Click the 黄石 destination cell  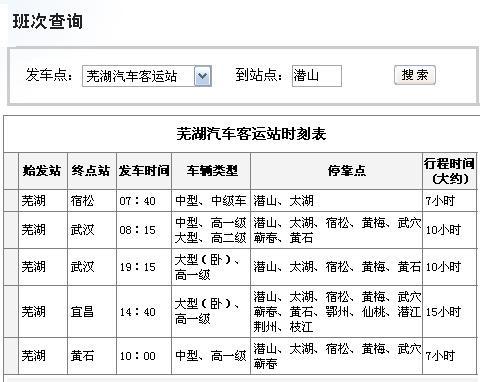(x=92, y=356)
